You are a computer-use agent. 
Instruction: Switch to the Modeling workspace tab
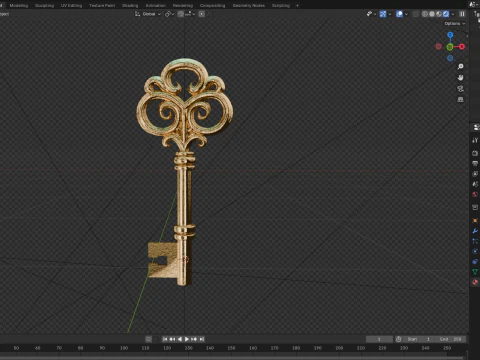[19, 5]
